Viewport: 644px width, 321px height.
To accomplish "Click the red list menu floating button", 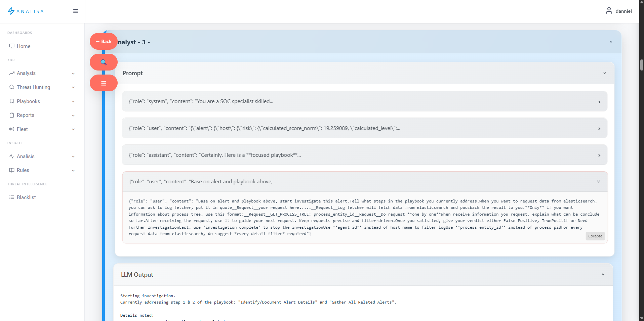I will click(104, 83).
